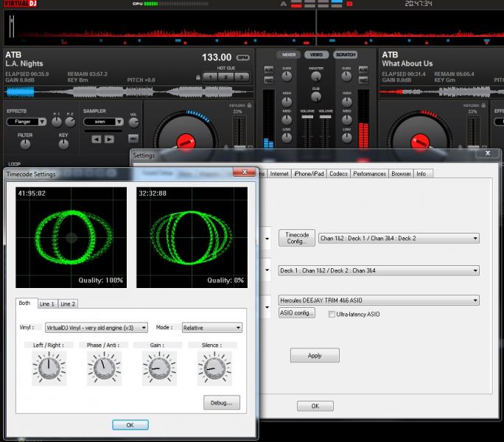Enable the Ultra-latency ASIO checkbox

click(332, 314)
